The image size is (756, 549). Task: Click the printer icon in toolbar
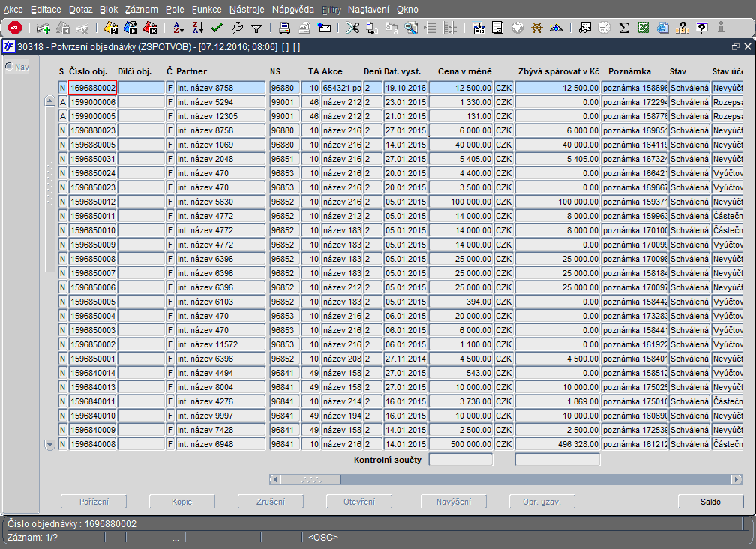pyautogui.click(x=284, y=28)
